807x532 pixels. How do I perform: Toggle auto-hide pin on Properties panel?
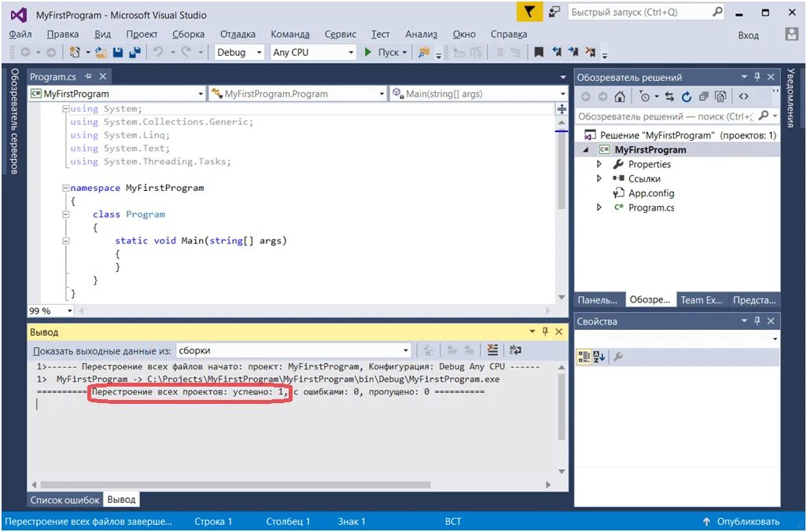[757, 321]
